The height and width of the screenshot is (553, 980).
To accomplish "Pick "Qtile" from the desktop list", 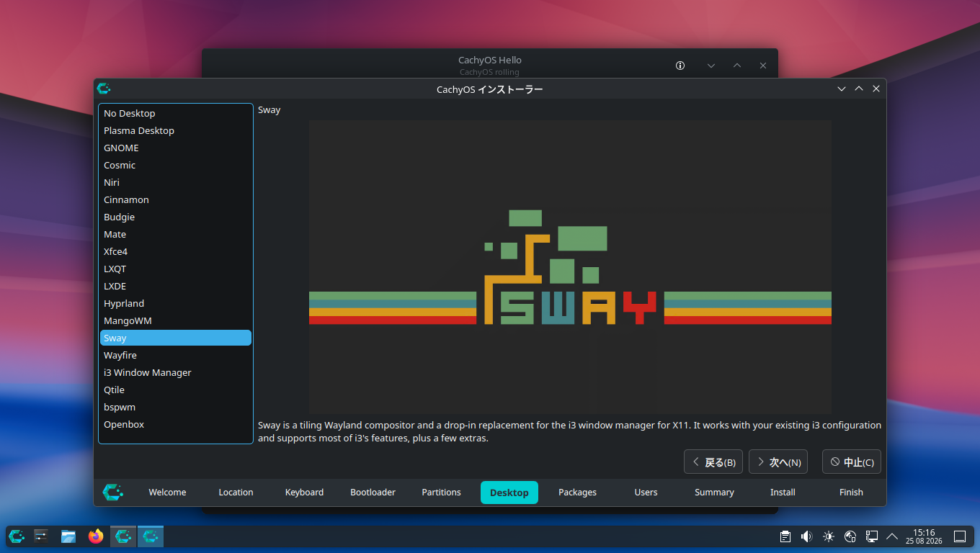I will [x=176, y=390].
